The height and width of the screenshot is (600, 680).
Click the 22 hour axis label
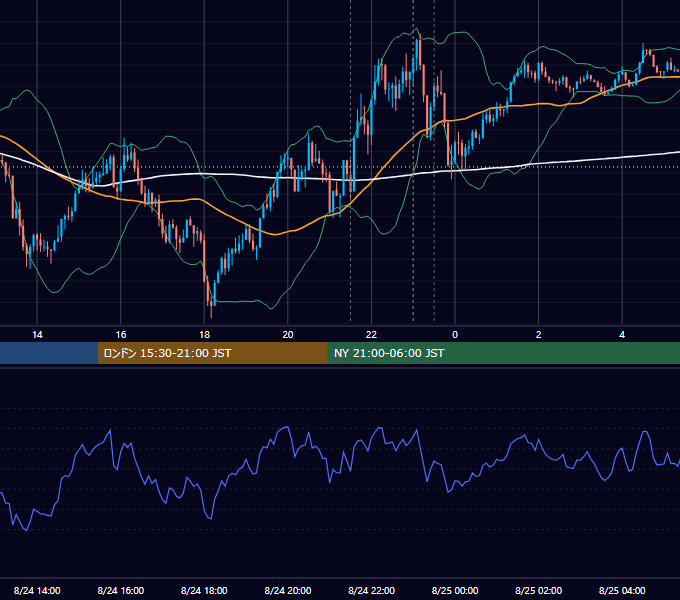coord(371,335)
